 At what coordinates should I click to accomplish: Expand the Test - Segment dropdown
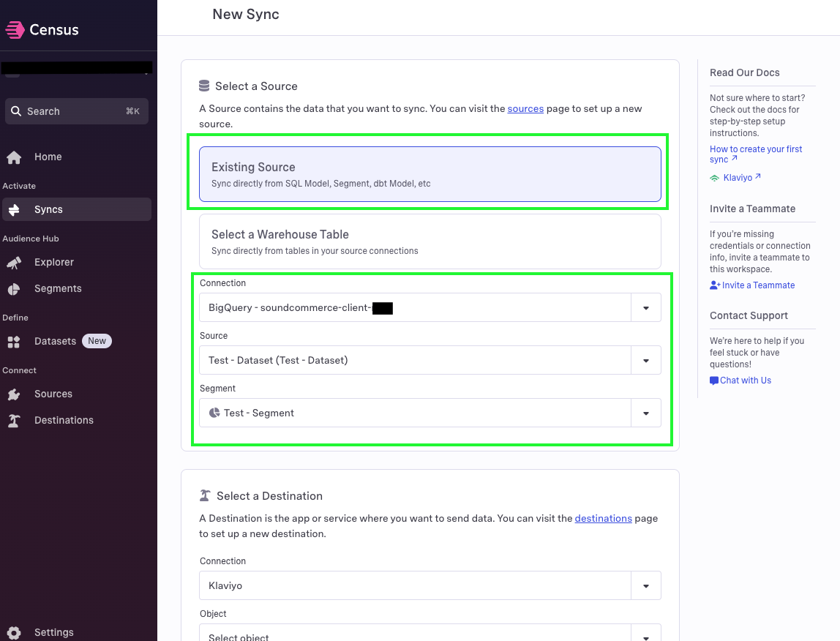pos(646,413)
